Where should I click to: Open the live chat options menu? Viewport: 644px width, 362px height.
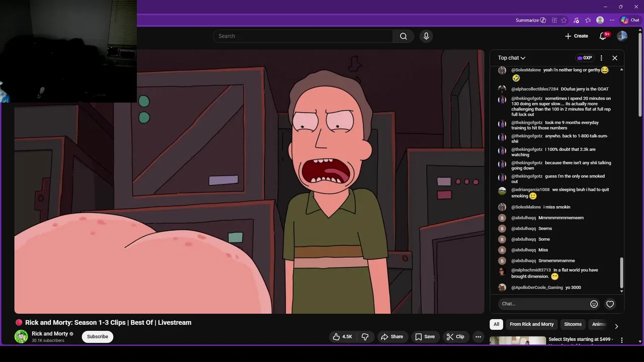point(601,58)
